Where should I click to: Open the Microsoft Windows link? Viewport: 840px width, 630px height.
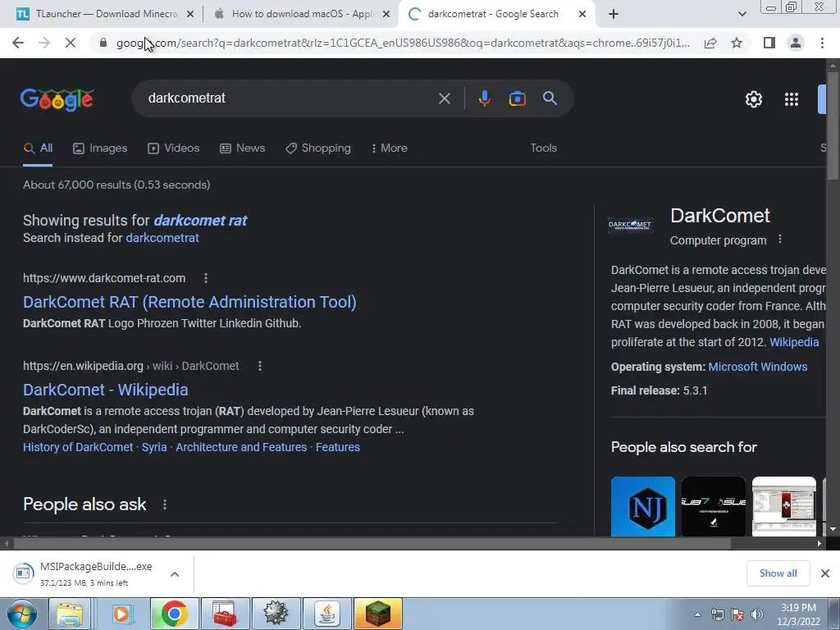[757, 367]
